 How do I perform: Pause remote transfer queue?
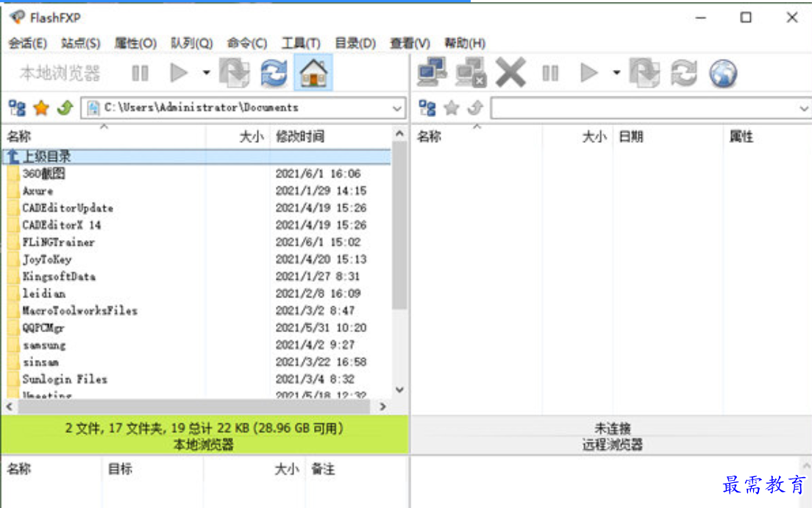(550, 73)
